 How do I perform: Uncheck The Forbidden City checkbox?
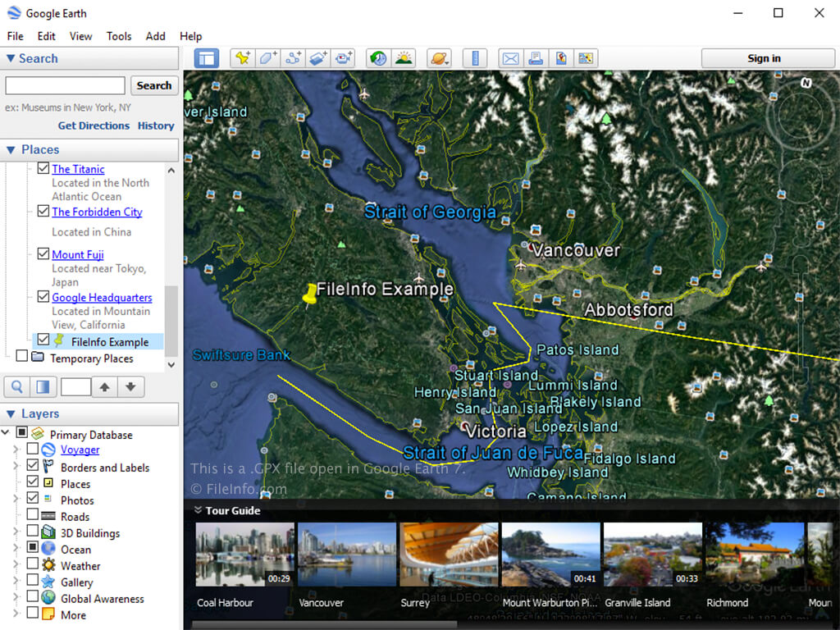tap(43, 211)
